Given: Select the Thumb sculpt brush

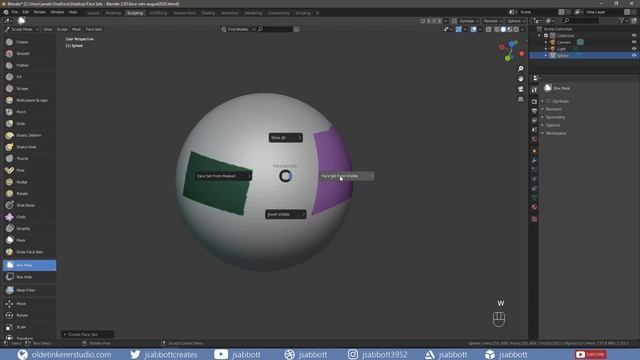Looking at the screenshot, I should pos(29,158).
